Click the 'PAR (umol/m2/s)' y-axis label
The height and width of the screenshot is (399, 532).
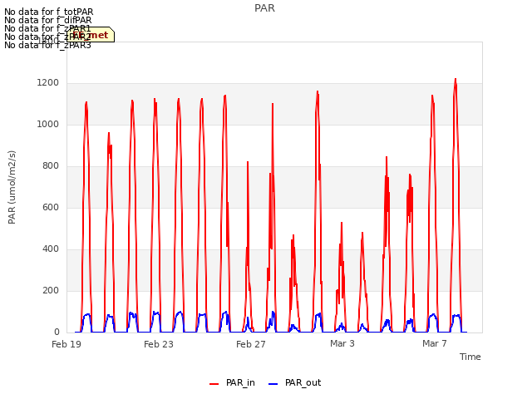(12, 187)
